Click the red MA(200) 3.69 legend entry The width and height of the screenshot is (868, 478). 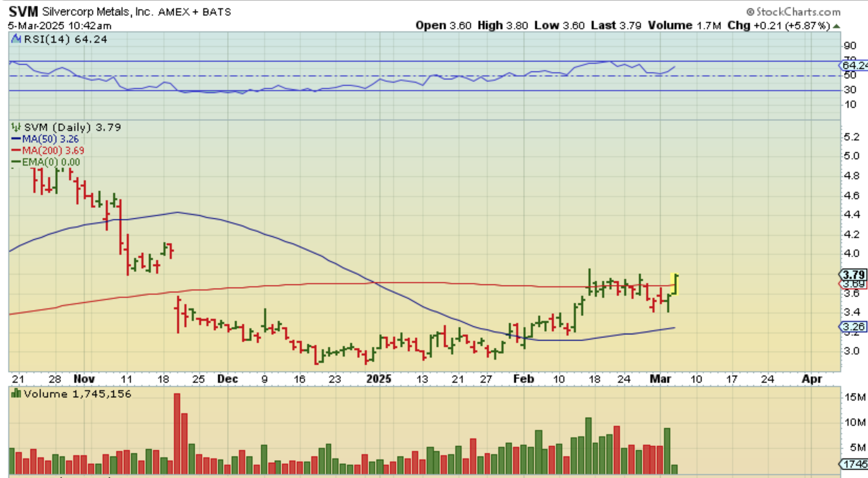point(52,150)
